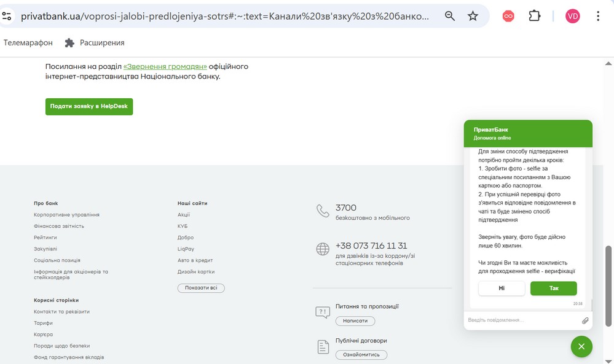Expand sites list with Показати всі

[x=201, y=288]
